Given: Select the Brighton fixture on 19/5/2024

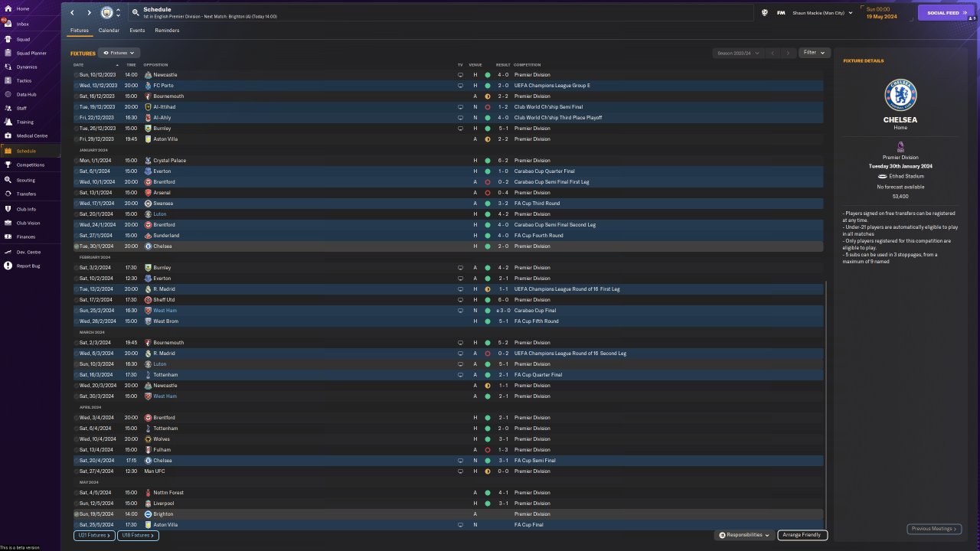Looking at the screenshot, I should (449, 514).
